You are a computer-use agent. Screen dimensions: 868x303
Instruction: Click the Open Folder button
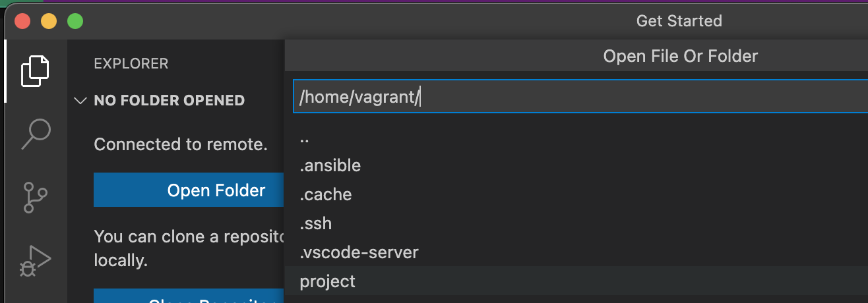click(189, 190)
